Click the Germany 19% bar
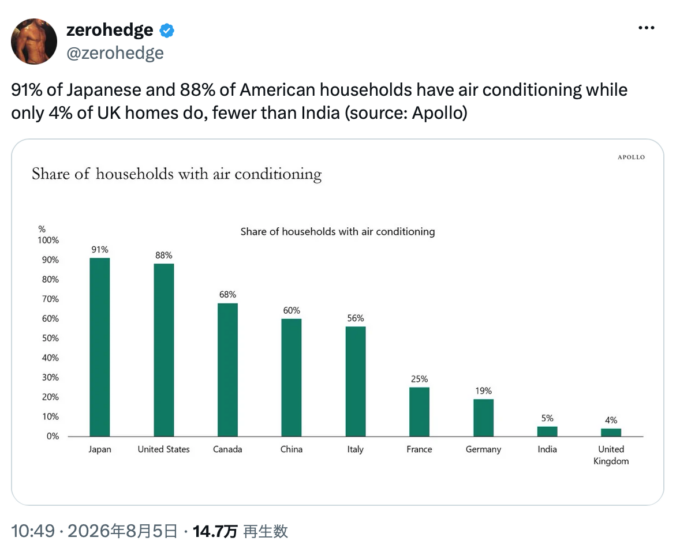 click(x=484, y=418)
